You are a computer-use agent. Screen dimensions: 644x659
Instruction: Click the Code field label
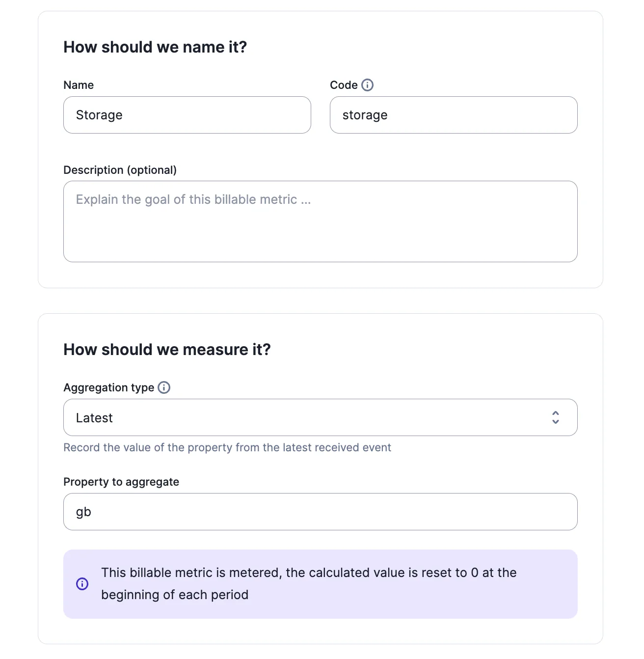(x=344, y=85)
